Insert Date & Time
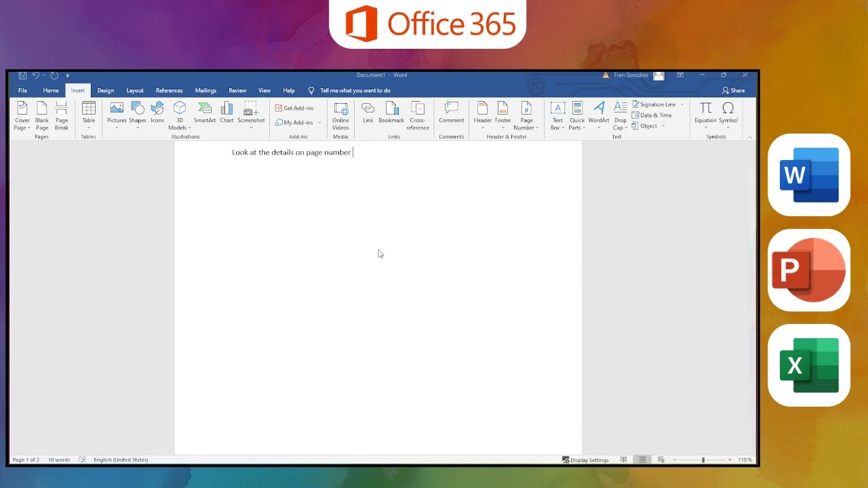 click(x=652, y=115)
